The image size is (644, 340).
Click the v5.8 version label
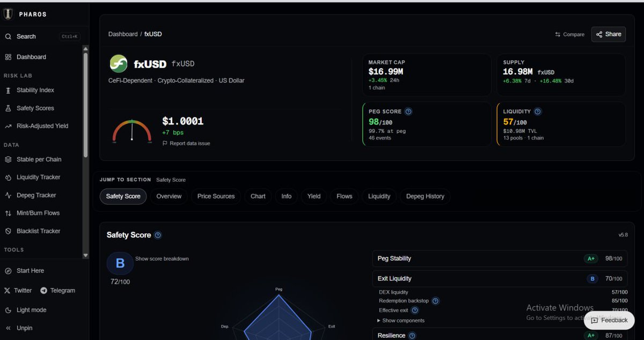623,235
